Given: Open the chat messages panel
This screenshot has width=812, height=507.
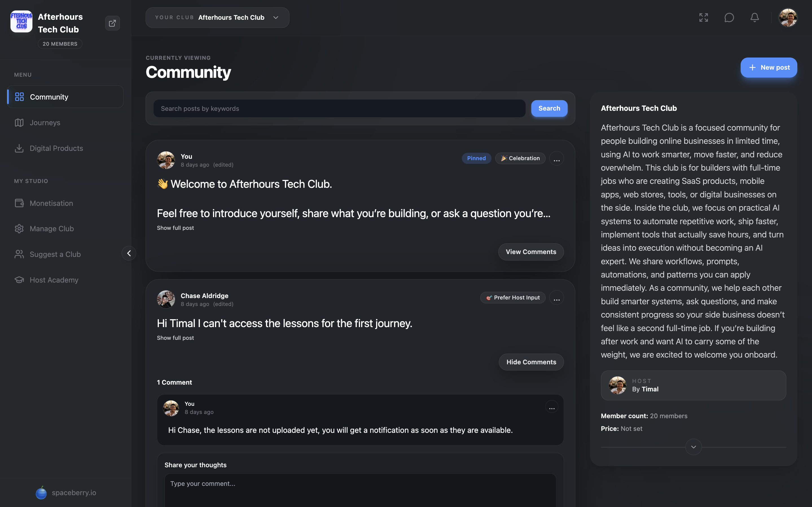Looking at the screenshot, I should click(x=729, y=17).
